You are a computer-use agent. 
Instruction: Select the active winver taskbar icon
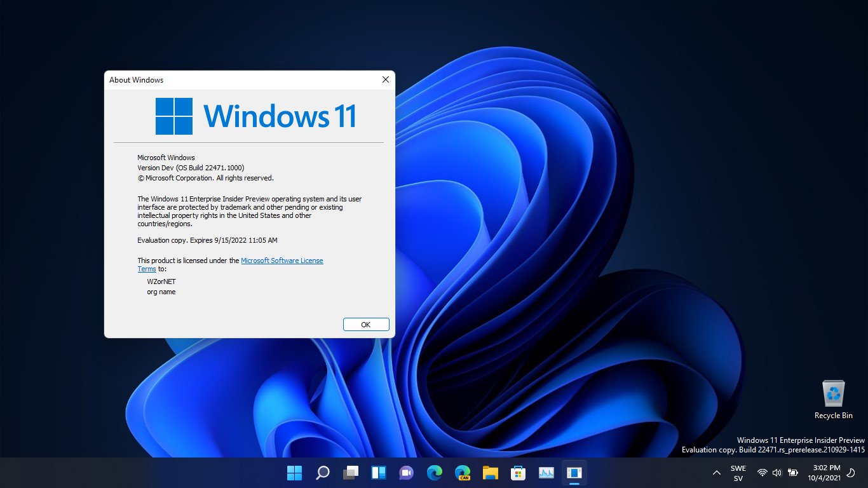point(574,473)
